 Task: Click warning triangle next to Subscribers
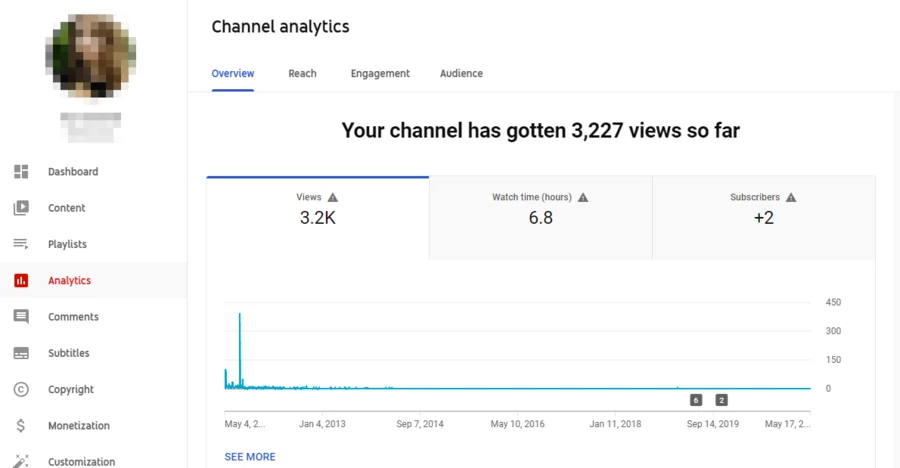[791, 198]
